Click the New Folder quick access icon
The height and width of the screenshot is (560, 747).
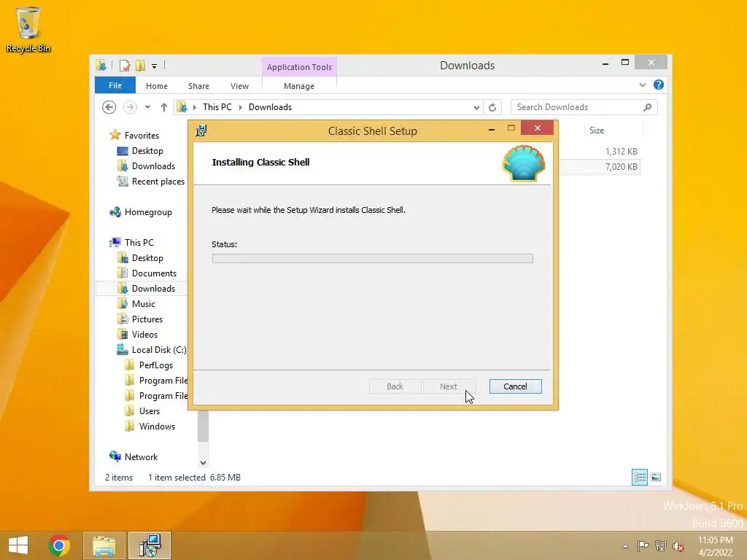coord(140,65)
